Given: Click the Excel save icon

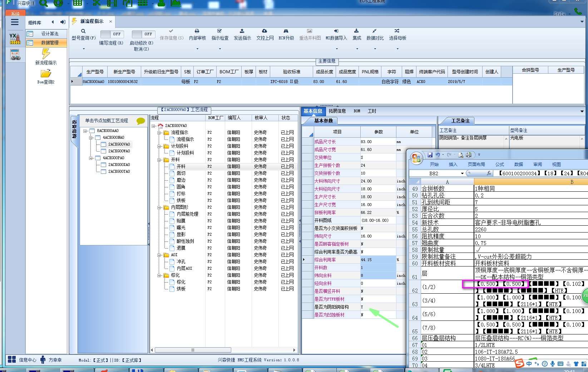Looking at the screenshot, I should 430,155.
